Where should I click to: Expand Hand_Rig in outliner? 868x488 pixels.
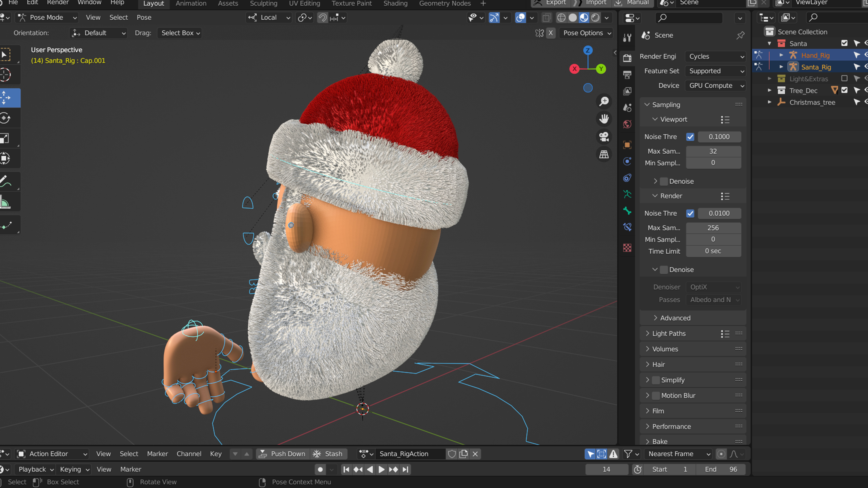point(781,55)
